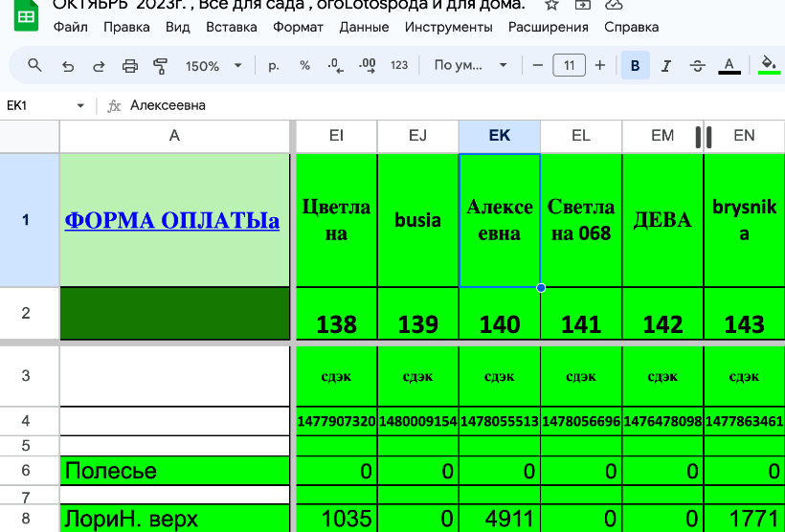Screen dimensions: 785x532
Task: Activate the paint format tool
Action: [161, 66]
